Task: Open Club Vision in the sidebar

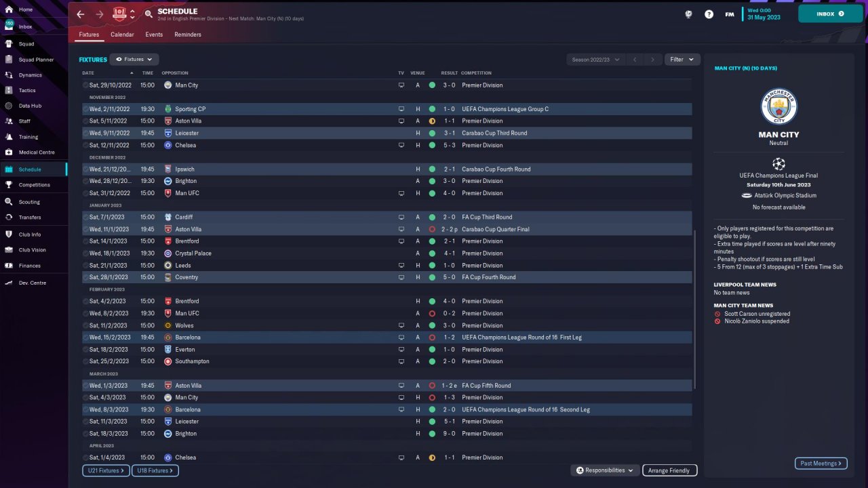Action: [33, 250]
